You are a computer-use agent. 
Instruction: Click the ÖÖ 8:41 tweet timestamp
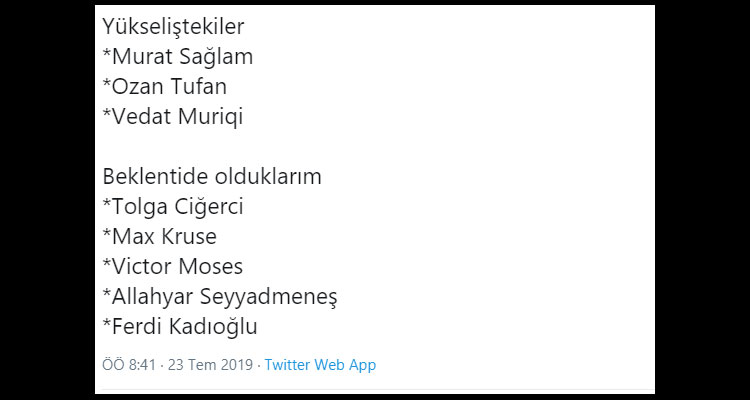click(x=127, y=365)
